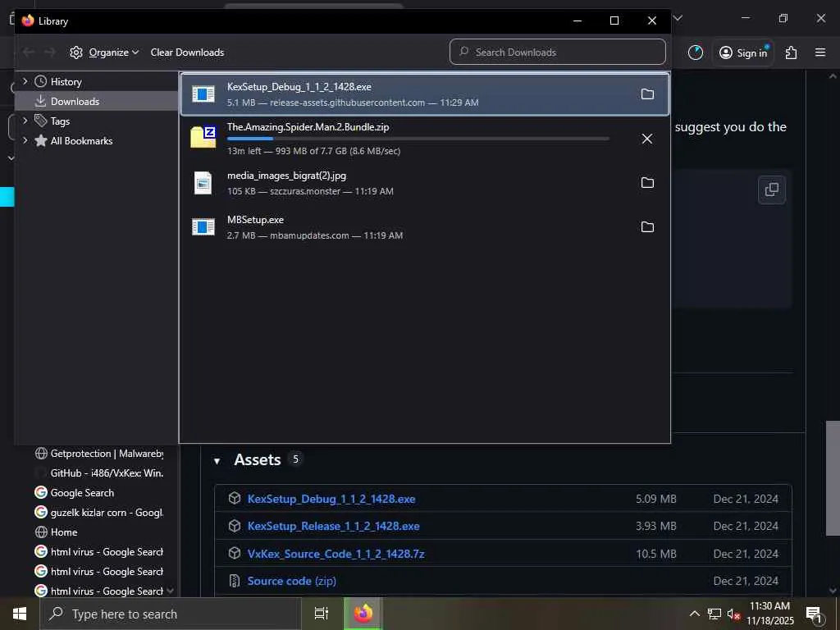Select the KexSetup_Debug_1_1_2_1428.exe download row

click(x=425, y=94)
